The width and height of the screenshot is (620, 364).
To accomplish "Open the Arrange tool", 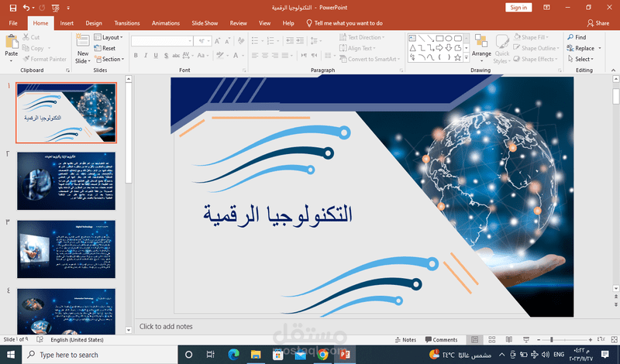I will pyautogui.click(x=481, y=48).
